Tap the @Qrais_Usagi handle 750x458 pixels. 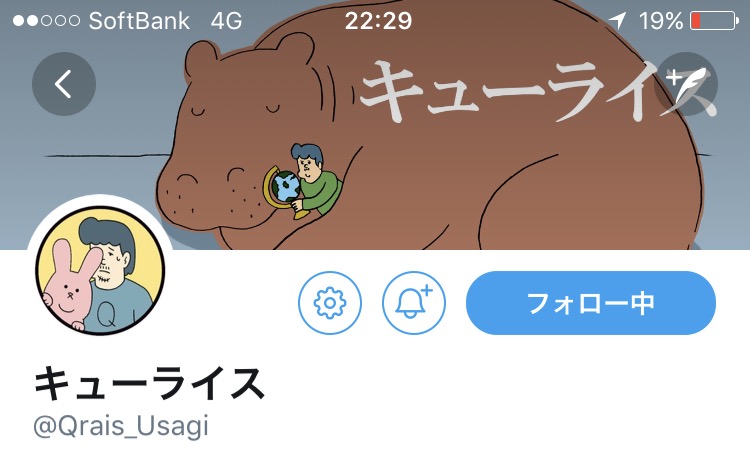121,425
